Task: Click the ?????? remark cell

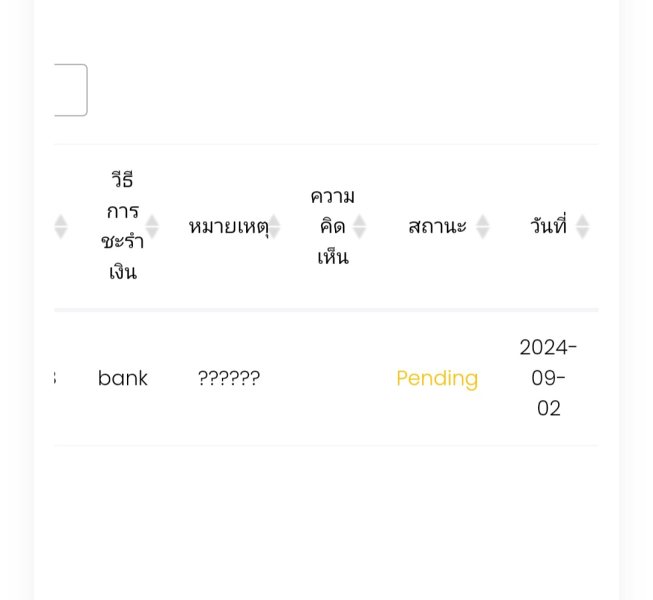Action: pyautogui.click(x=229, y=379)
